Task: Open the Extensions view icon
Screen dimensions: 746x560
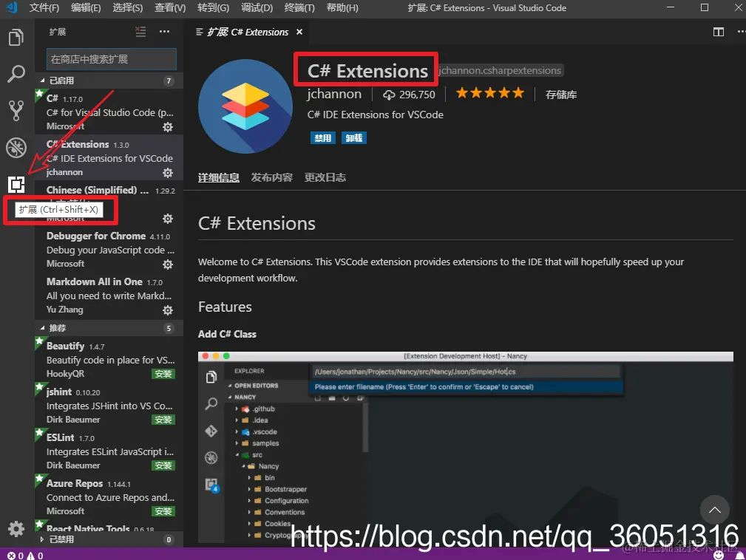Action: point(16,184)
